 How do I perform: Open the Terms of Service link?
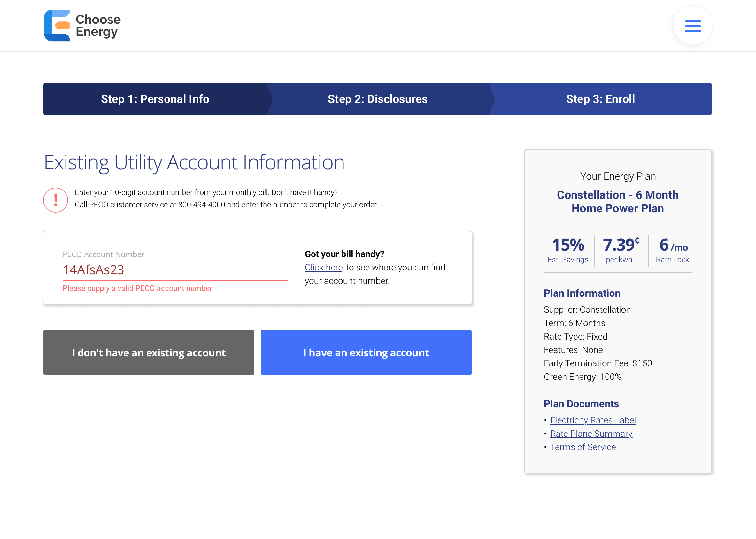pos(583,447)
